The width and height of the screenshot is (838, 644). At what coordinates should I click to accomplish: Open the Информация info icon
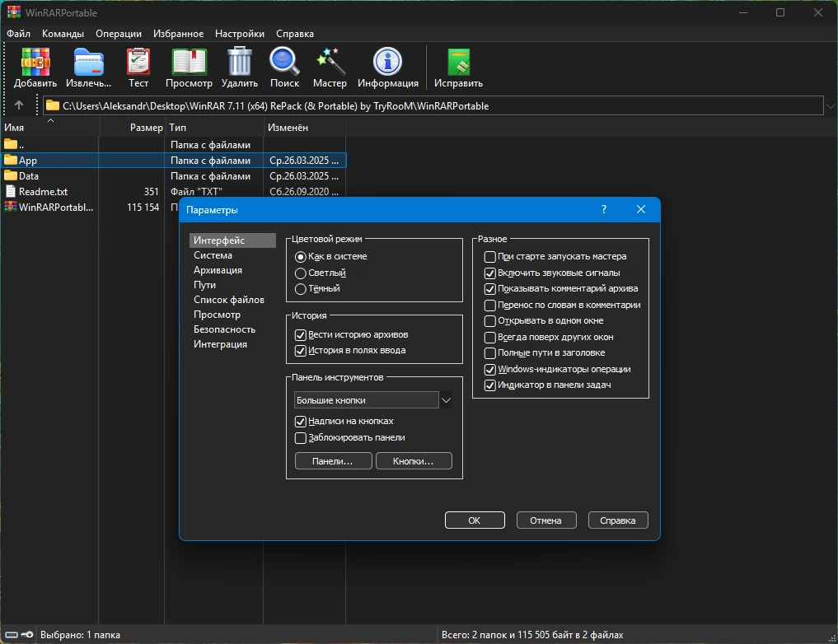pyautogui.click(x=387, y=62)
